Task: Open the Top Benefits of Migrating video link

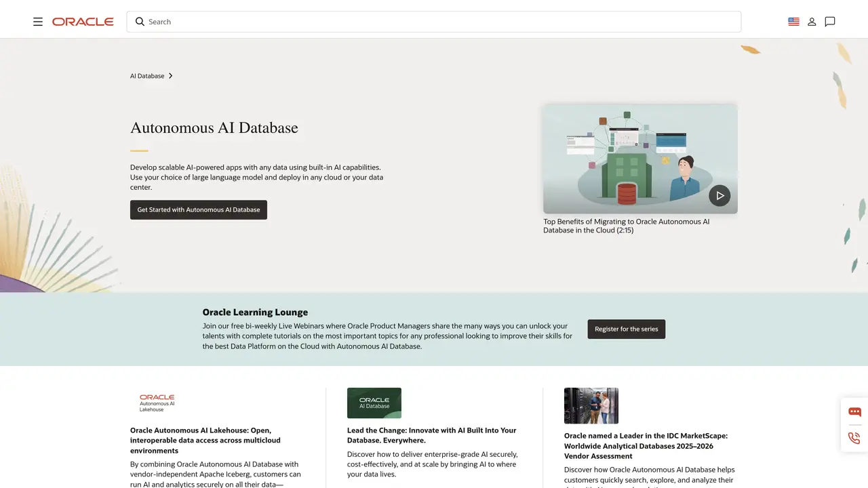Action: click(626, 226)
